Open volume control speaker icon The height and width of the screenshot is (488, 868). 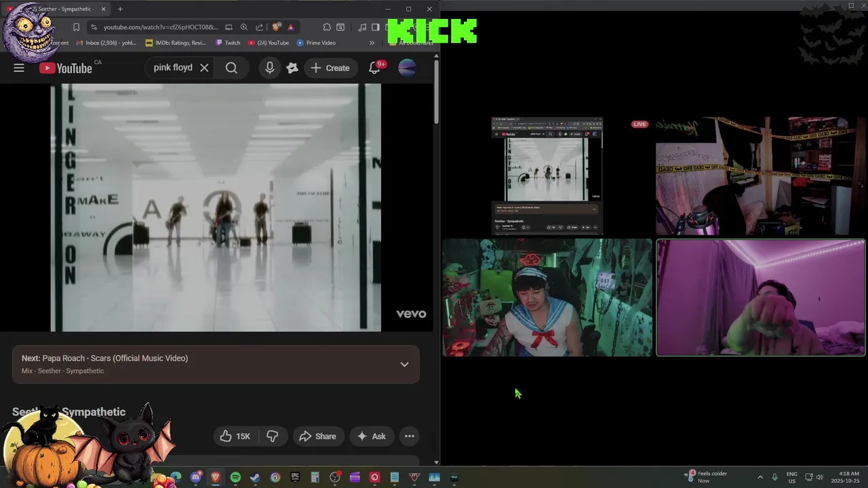pyautogui.click(x=820, y=477)
